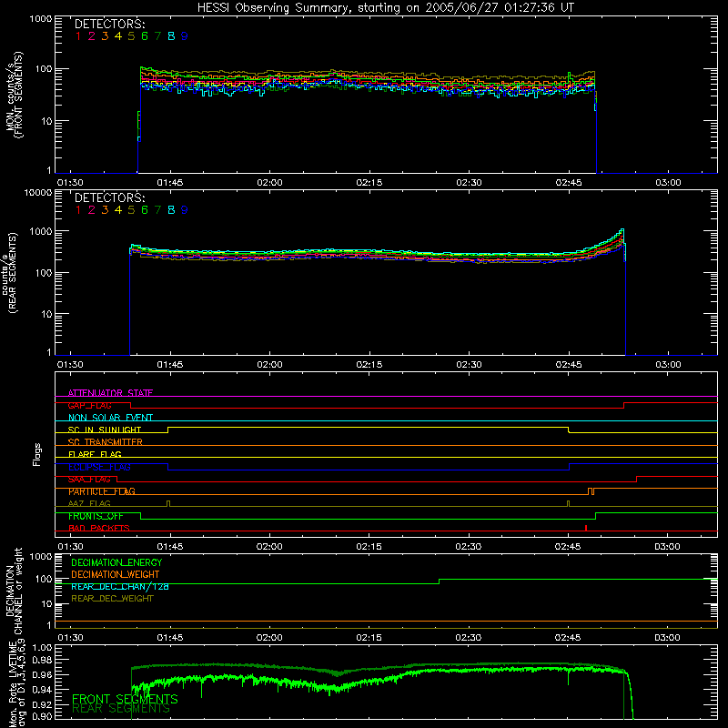
Task: Click the DETECTORS: heading in rear segments plot
Action: pyautogui.click(x=110, y=197)
